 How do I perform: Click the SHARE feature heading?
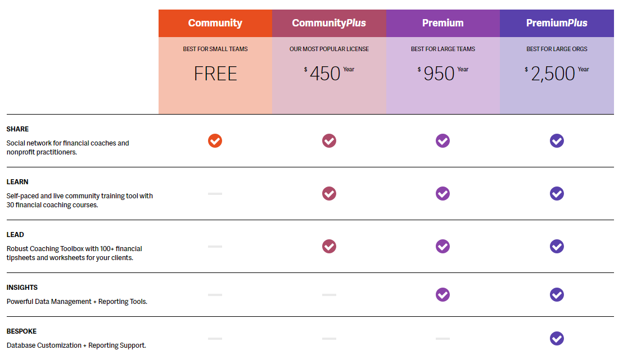click(17, 129)
